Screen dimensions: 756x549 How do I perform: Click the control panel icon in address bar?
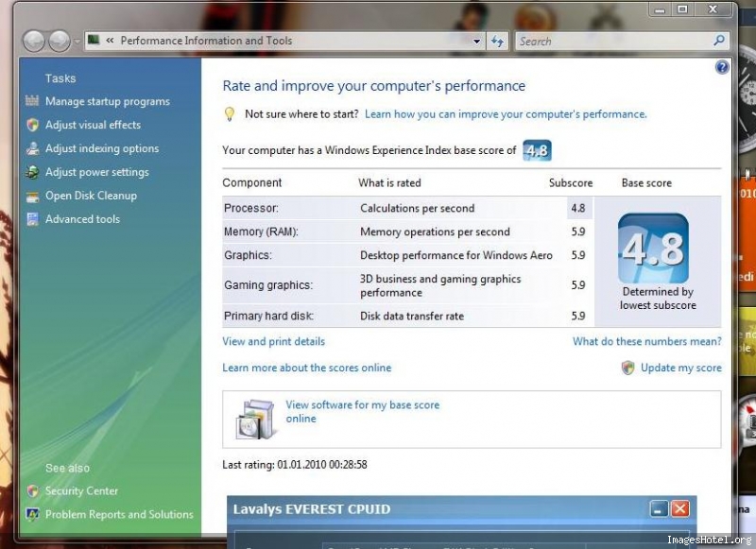[x=94, y=40]
